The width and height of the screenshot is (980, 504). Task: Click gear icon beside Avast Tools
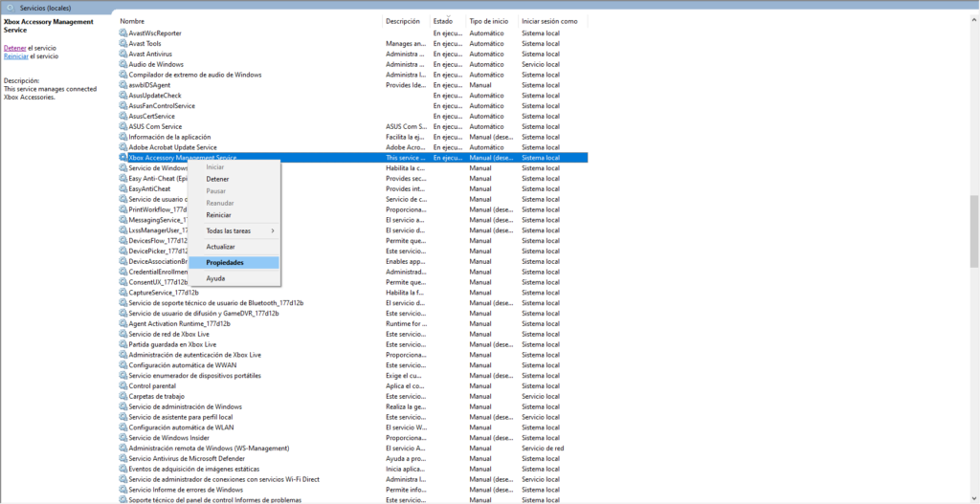pyautogui.click(x=123, y=44)
